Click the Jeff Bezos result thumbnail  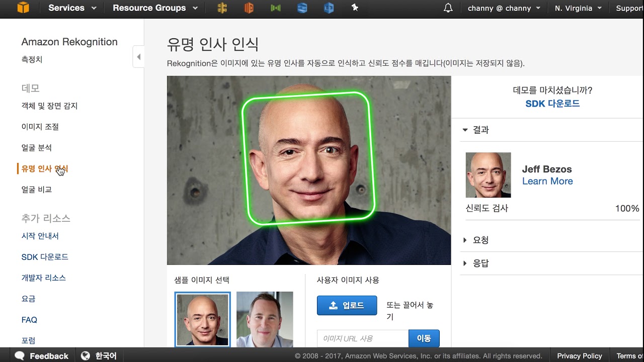[x=488, y=175]
